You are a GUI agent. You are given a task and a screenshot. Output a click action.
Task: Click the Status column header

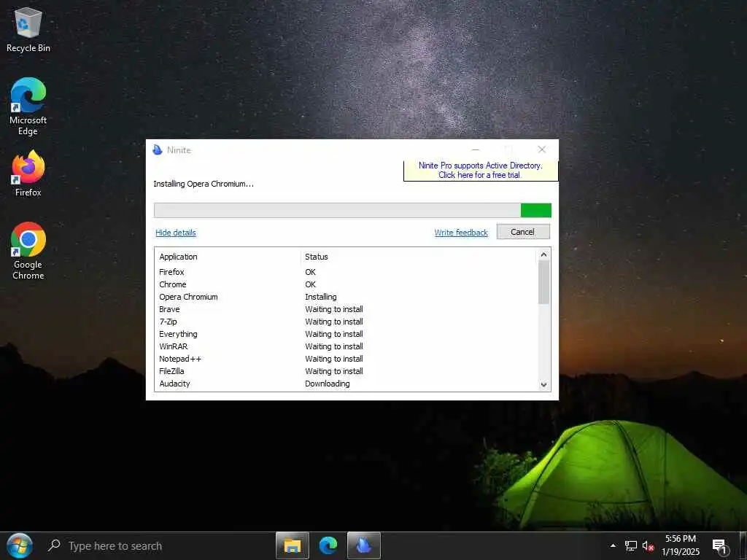(x=317, y=257)
